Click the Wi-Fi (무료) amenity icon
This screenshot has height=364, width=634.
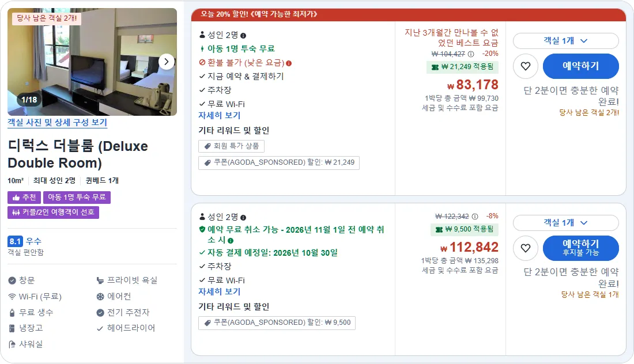12,297
